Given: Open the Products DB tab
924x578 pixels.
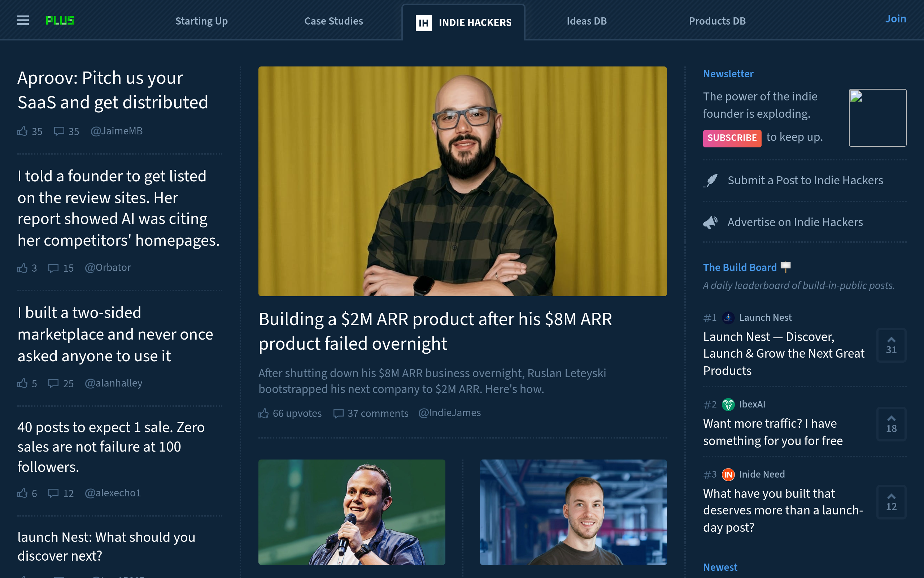Looking at the screenshot, I should pyautogui.click(x=717, y=21).
